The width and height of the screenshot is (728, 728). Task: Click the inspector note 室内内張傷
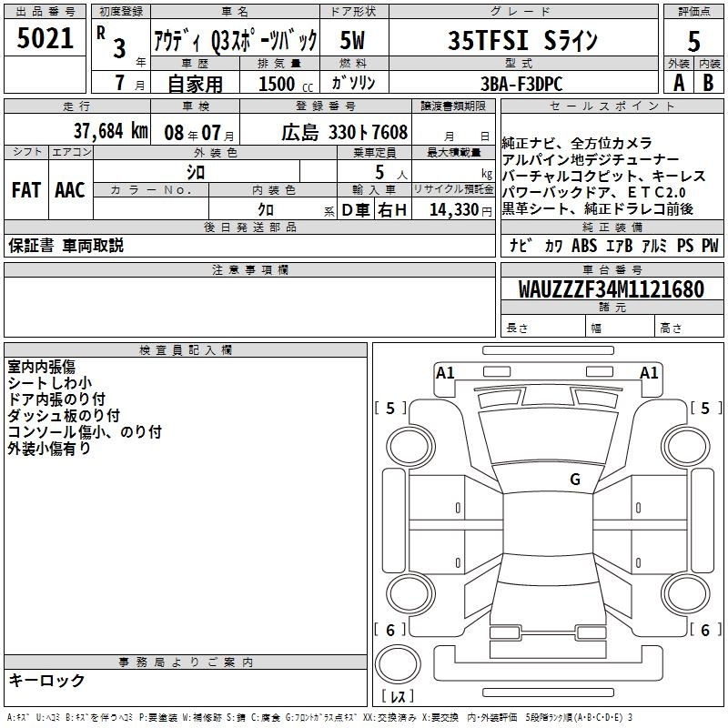tap(41, 367)
